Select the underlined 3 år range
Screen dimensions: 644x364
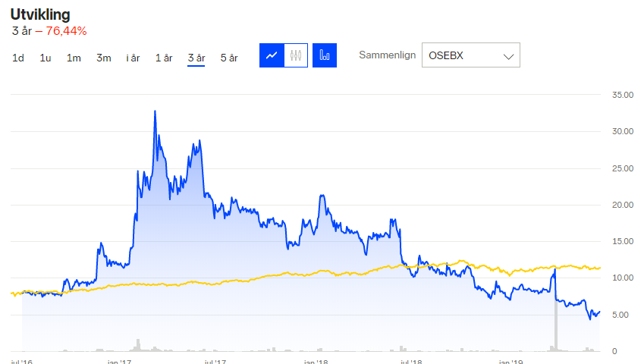(196, 58)
